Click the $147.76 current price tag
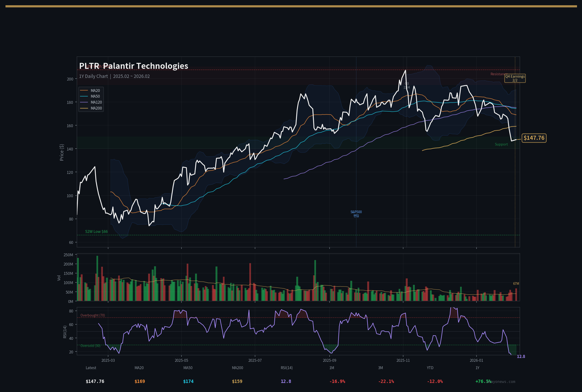 coord(534,138)
